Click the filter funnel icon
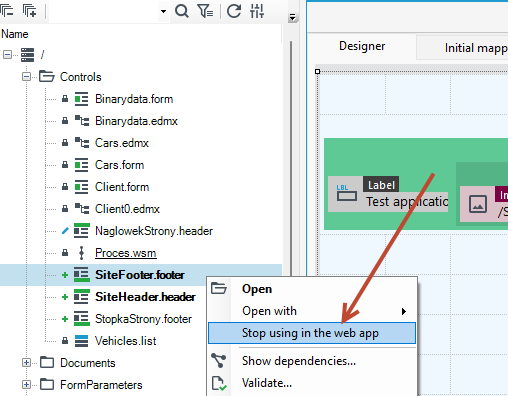Viewport: 508px width, 396px height. click(205, 11)
